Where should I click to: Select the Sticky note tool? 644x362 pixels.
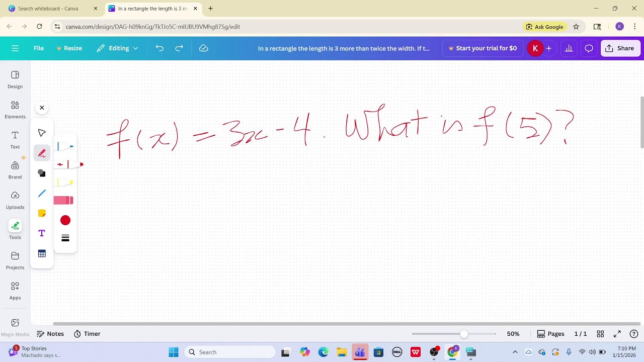pyautogui.click(x=42, y=213)
